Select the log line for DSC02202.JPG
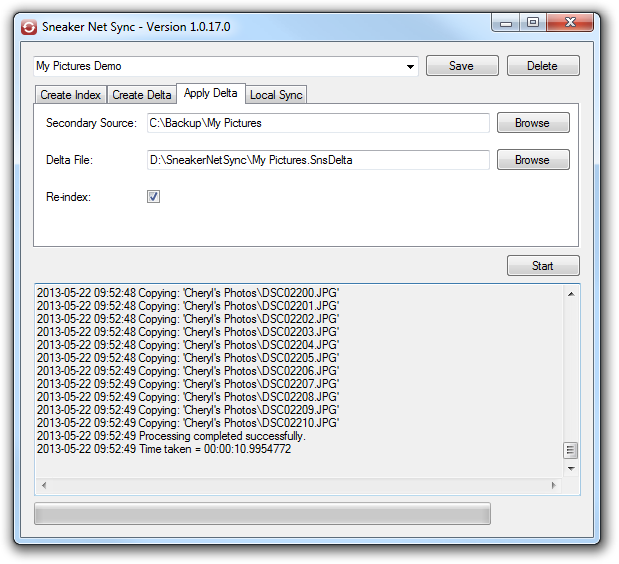619x564 pixels. [x=188, y=319]
